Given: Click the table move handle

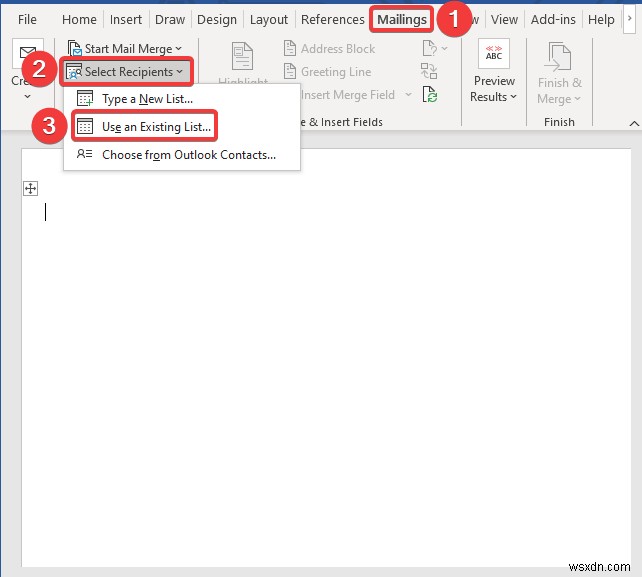Looking at the screenshot, I should [x=31, y=189].
